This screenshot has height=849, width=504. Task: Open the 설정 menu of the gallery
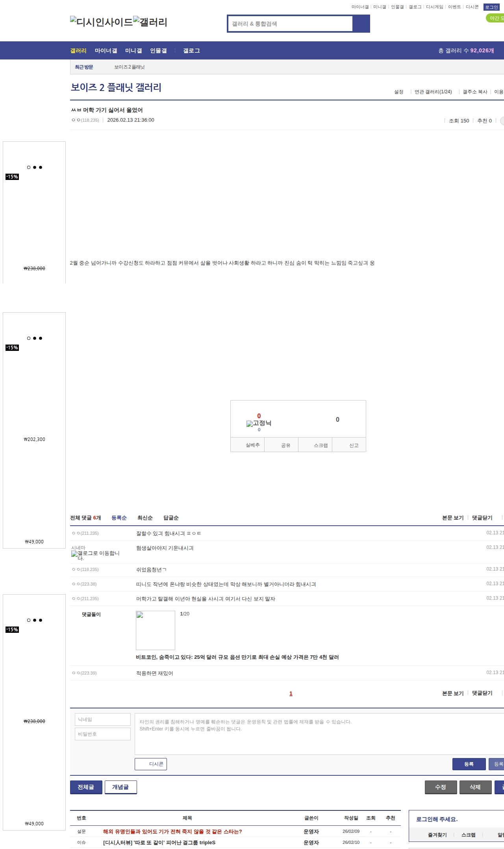(x=398, y=92)
